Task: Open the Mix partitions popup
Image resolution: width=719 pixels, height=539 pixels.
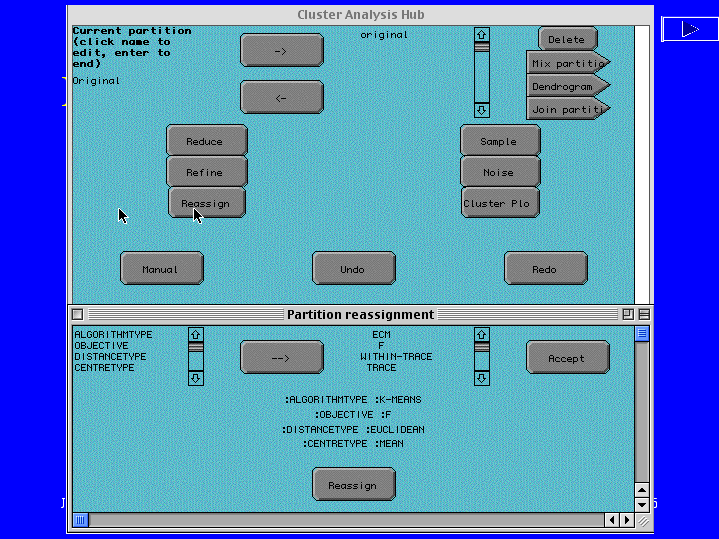Action: pos(567,63)
